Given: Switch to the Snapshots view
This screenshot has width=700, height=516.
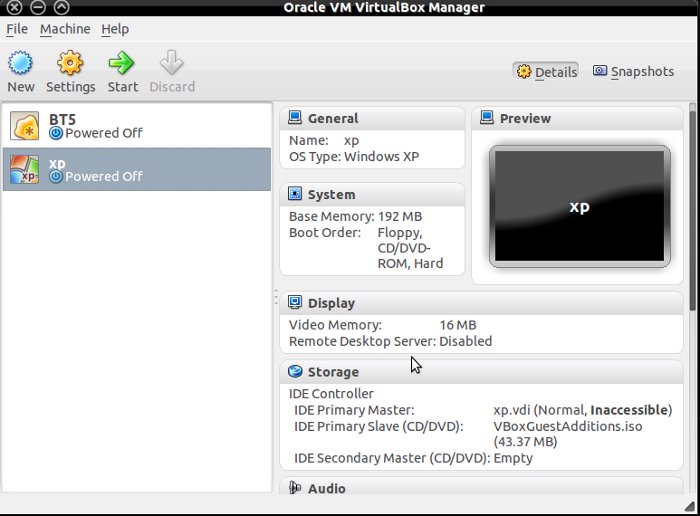Looking at the screenshot, I should [633, 71].
